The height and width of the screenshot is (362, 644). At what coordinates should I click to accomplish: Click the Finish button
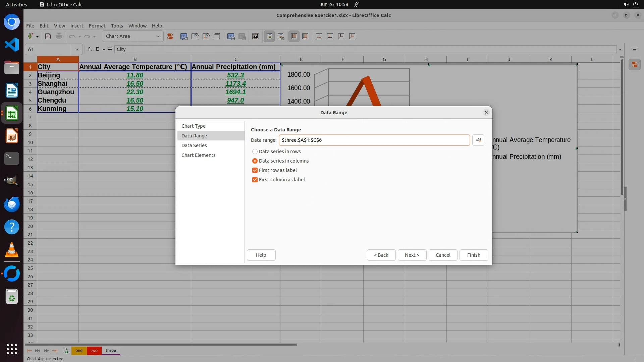pos(473,255)
